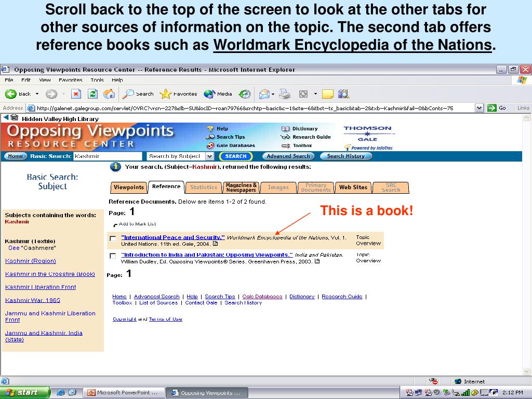Click the Edit page icon next to the printer
The width and height of the screenshot is (532, 399).
303,94
